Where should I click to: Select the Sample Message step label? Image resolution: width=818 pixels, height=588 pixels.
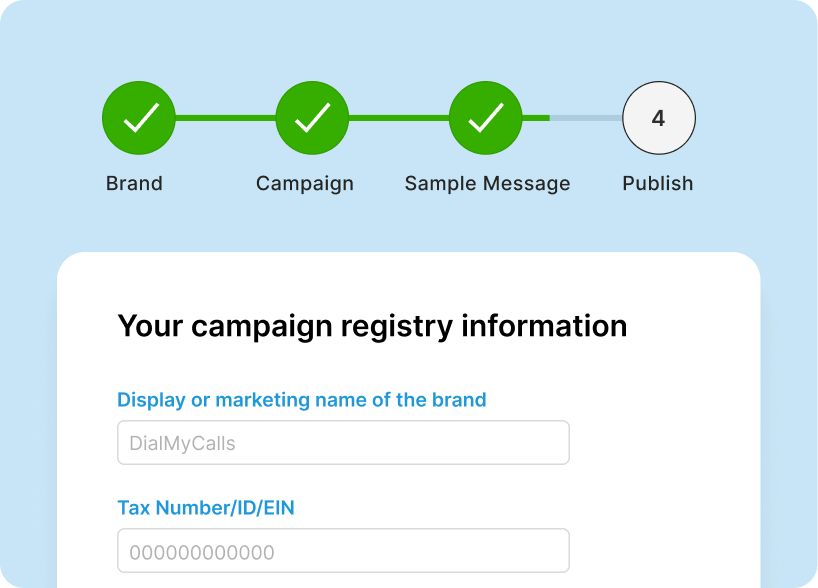487,184
